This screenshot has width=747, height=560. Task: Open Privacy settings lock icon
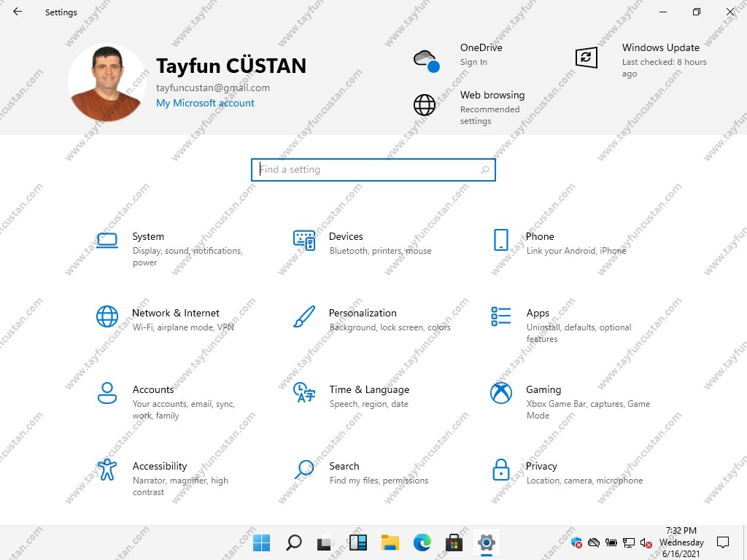(x=500, y=470)
